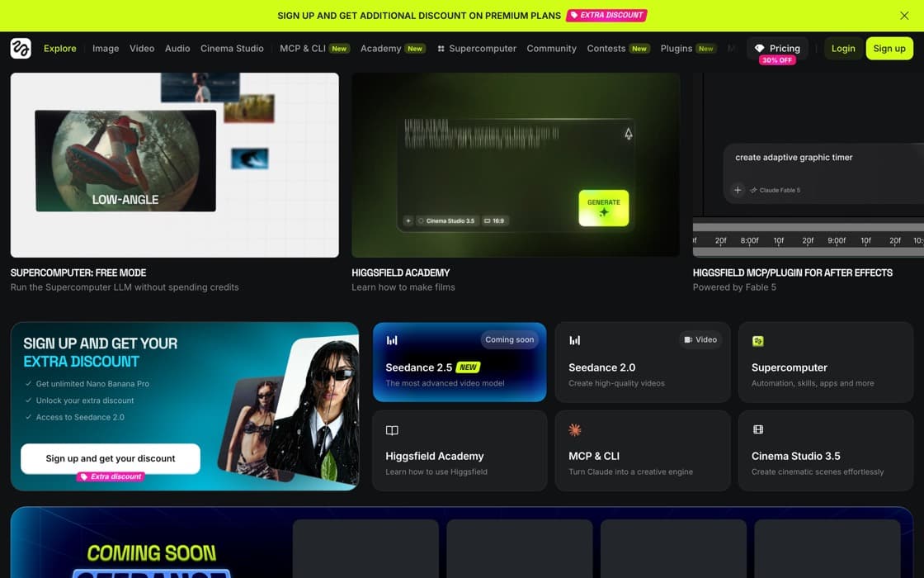Click the Coming soon badge on Seedance 2.5

tap(509, 339)
